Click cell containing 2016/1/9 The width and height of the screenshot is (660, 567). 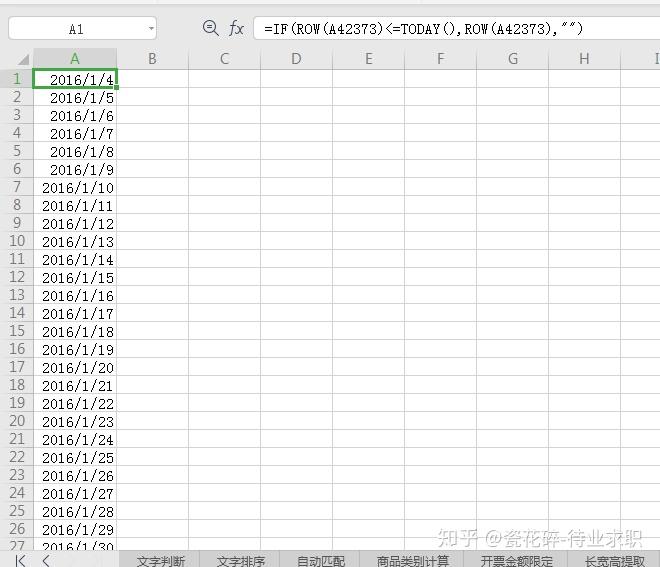(x=75, y=169)
